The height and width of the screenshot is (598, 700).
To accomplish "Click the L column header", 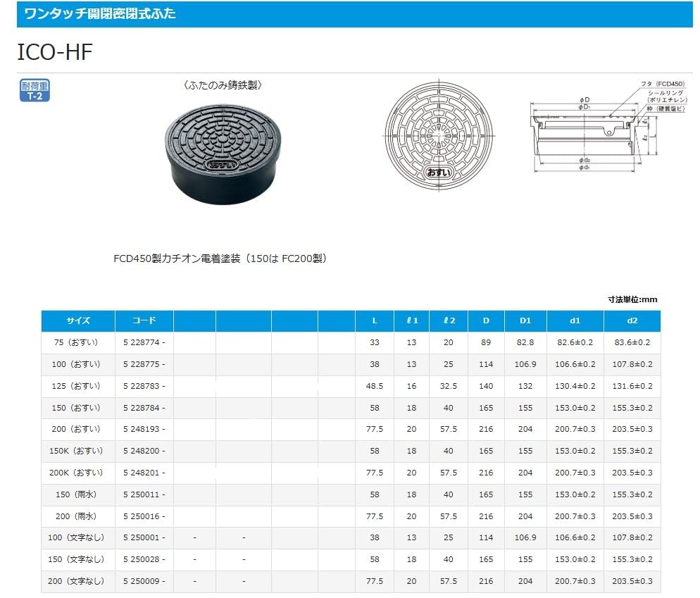I will [x=375, y=320].
